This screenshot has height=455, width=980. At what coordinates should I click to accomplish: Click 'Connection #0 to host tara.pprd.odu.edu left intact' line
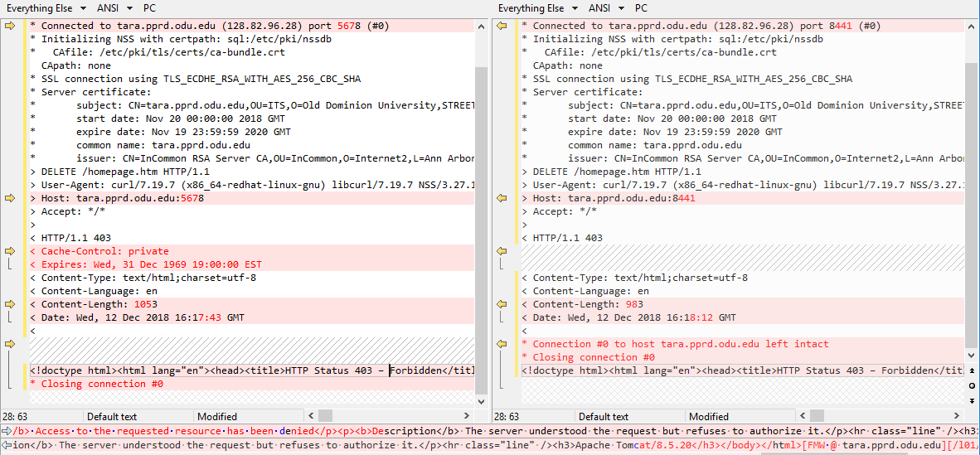(x=743, y=344)
